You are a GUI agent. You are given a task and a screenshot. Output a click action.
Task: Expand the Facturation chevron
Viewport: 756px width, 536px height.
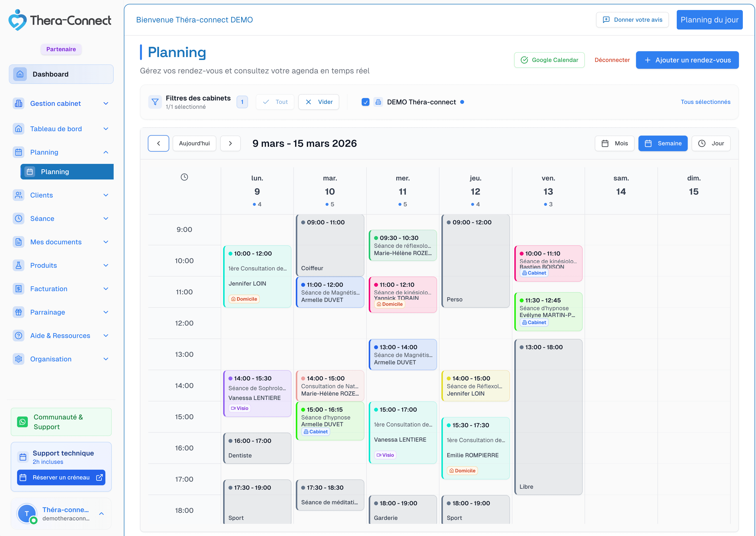[106, 289]
